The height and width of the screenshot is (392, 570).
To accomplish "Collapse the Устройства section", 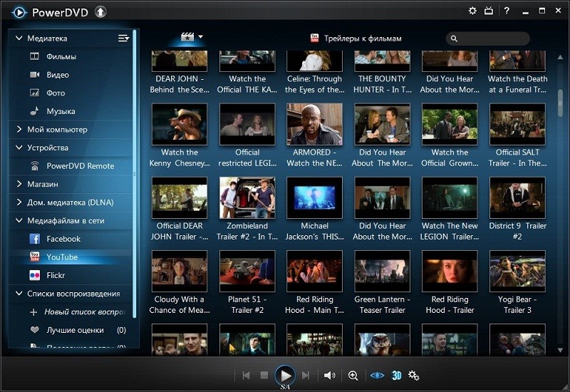I will click(19, 148).
